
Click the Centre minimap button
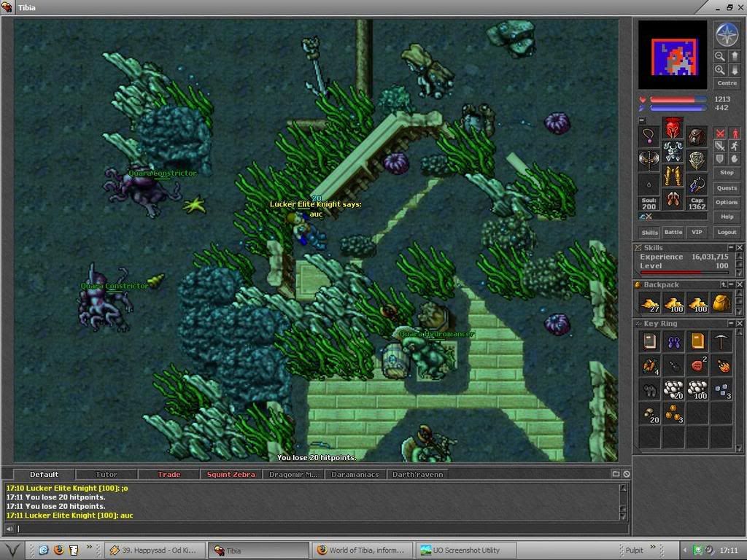(x=727, y=83)
